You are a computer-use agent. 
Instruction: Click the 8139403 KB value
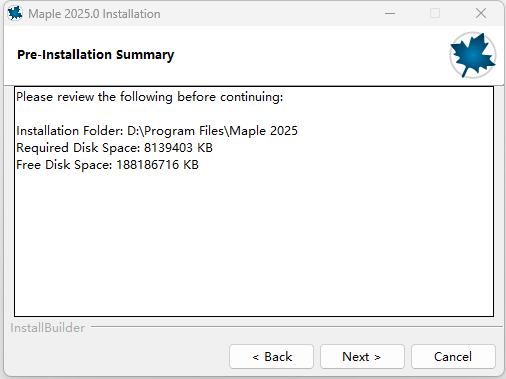[x=178, y=148]
